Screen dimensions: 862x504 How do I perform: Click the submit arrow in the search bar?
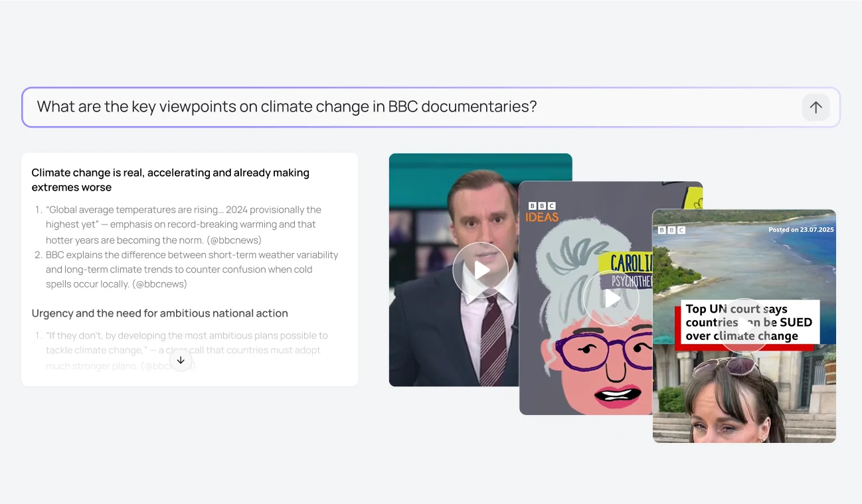pyautogui.click(x=816, y=107)
